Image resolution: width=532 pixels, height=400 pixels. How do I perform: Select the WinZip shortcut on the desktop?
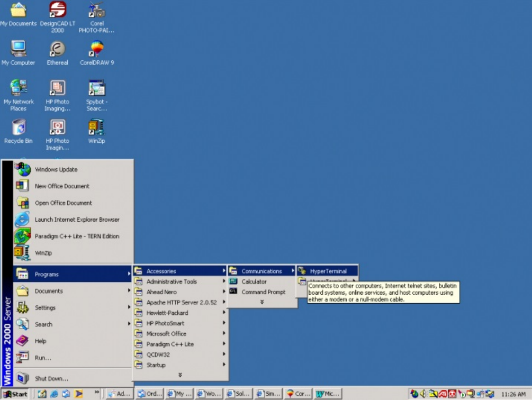[97, 131]
